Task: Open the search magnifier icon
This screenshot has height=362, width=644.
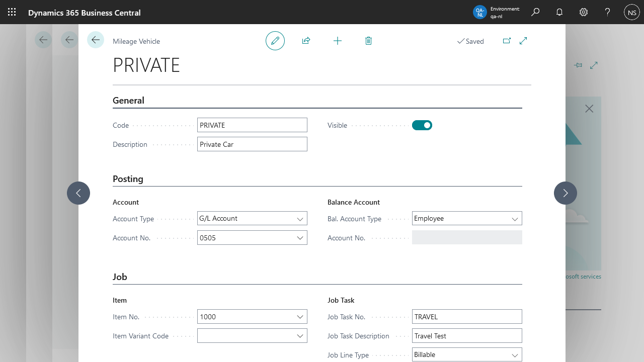Action: click(x=535, y=12)
